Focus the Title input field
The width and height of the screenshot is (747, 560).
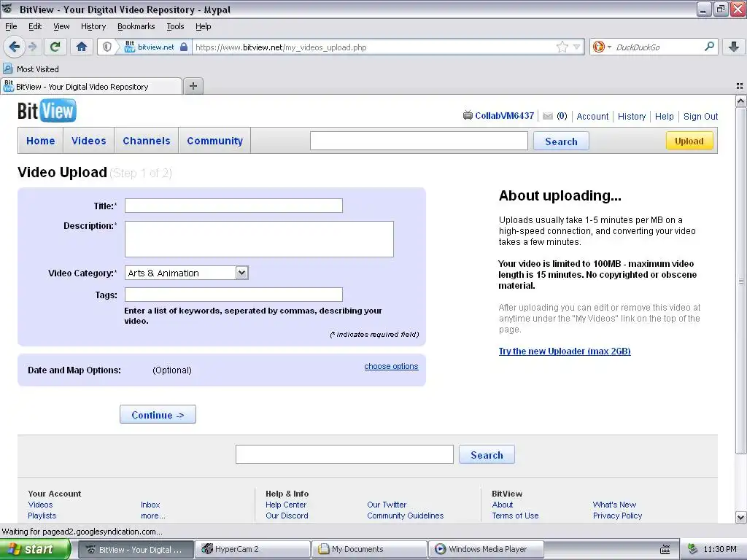(x=233, y=206)
